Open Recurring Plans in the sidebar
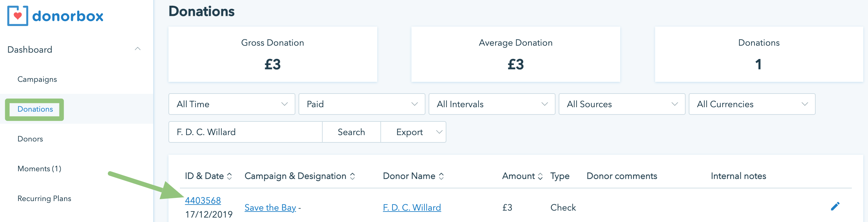The image size is (868, 222). [x=44, y=199]
